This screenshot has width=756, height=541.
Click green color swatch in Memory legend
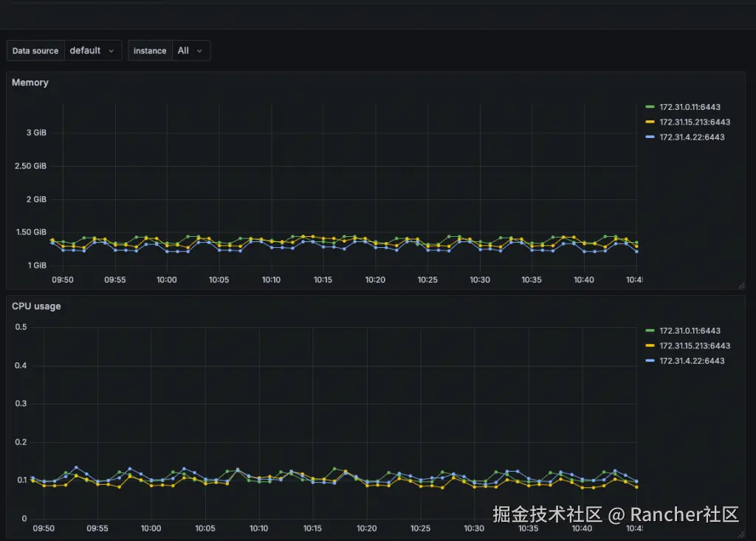click(650, 107)
